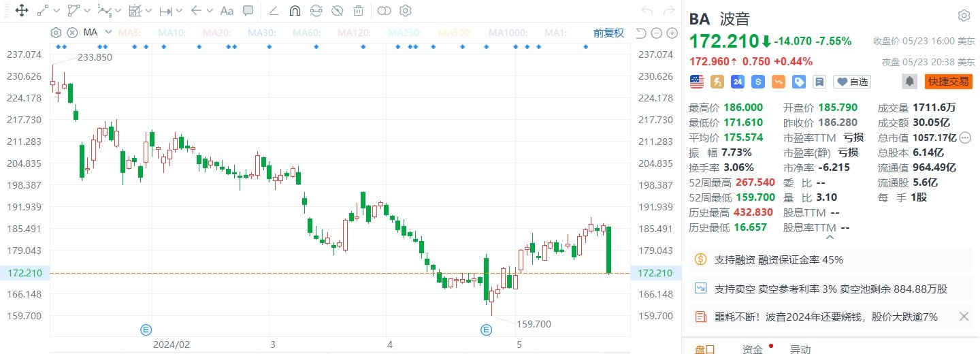This screenshot has height=354, width=980.
Task: Click the notes comment icon
Action: tap(819, 82)
